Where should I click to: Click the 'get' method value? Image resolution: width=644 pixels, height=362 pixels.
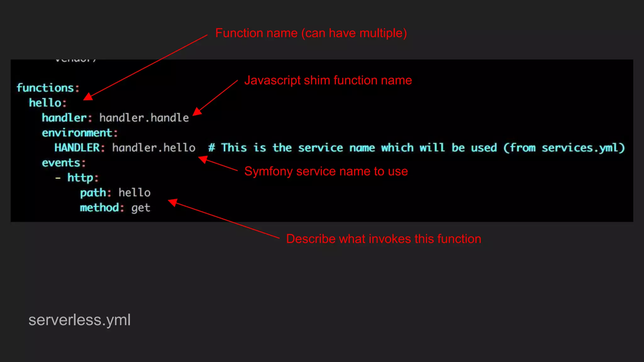[x=141, y=208]
